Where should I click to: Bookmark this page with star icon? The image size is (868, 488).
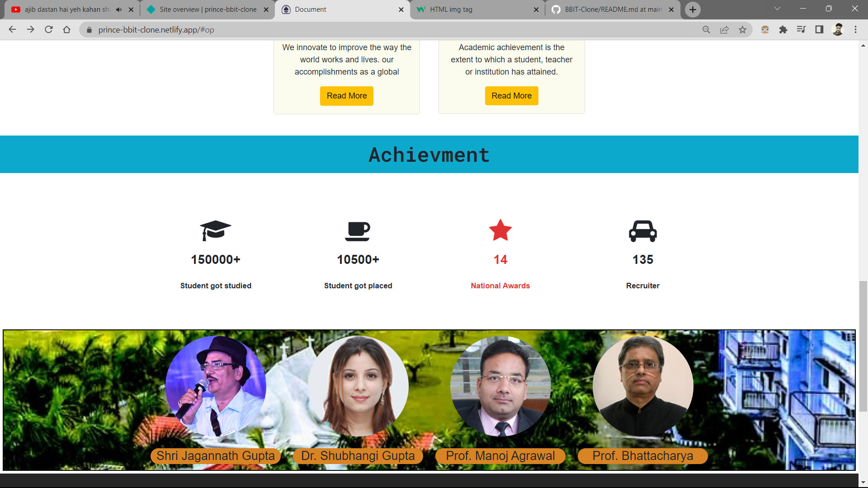click(x=742, y=30)
